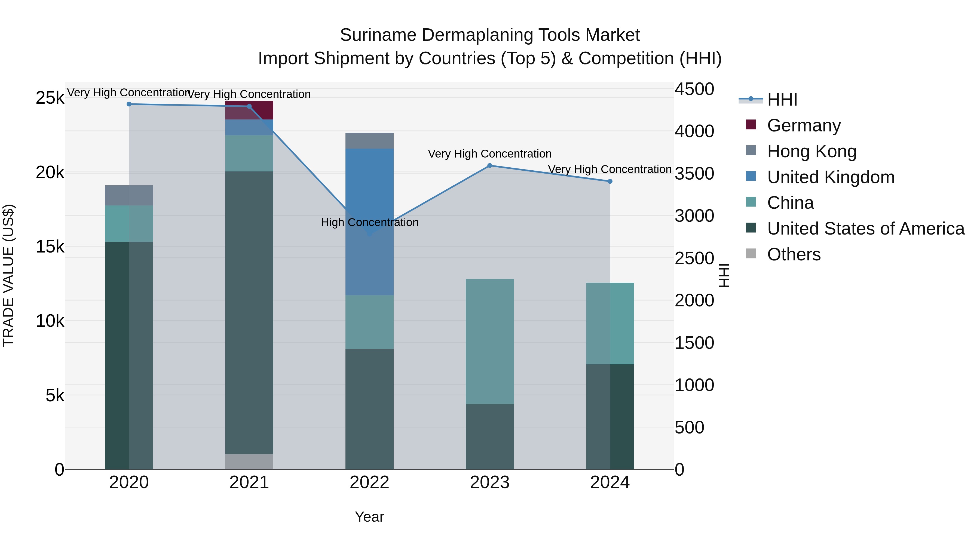Click the Others legend color swatch

[751, 254]
